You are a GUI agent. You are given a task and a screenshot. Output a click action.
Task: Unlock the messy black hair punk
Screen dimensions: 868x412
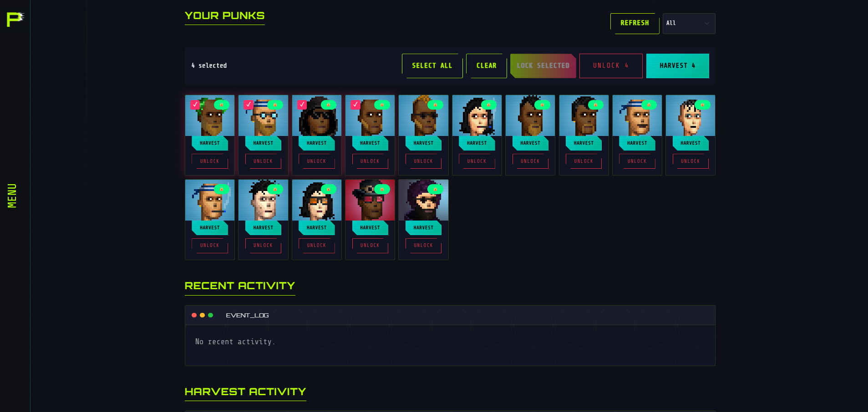pos(263,246)
